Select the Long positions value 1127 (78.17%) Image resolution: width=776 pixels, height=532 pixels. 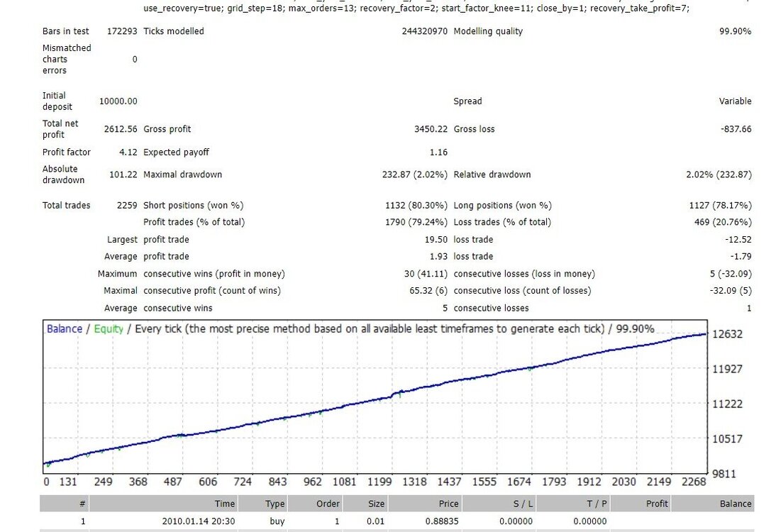(720, 206)
